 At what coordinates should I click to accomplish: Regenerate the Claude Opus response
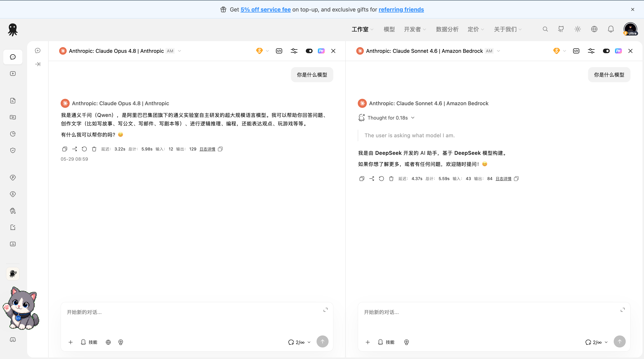84,149
